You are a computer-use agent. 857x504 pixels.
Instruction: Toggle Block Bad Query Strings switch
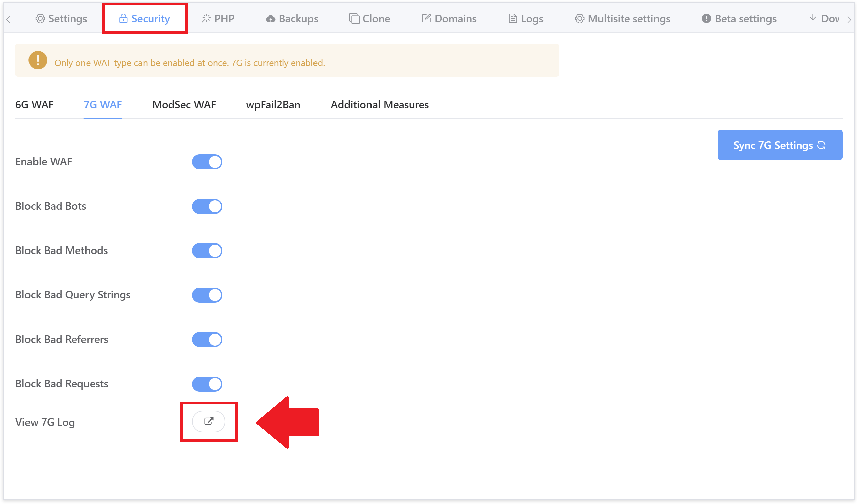tap(207, 295)
